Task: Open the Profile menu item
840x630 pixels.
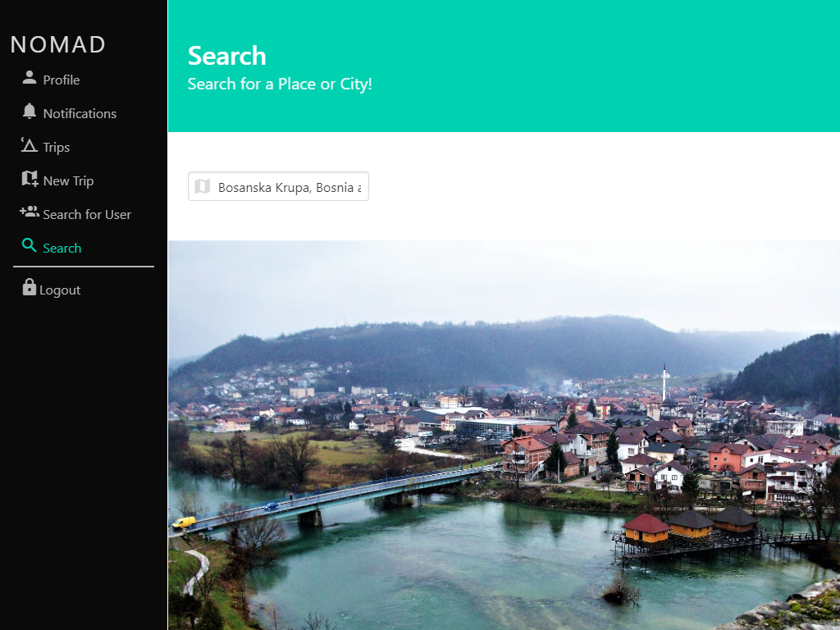Action: click(61, 80)
